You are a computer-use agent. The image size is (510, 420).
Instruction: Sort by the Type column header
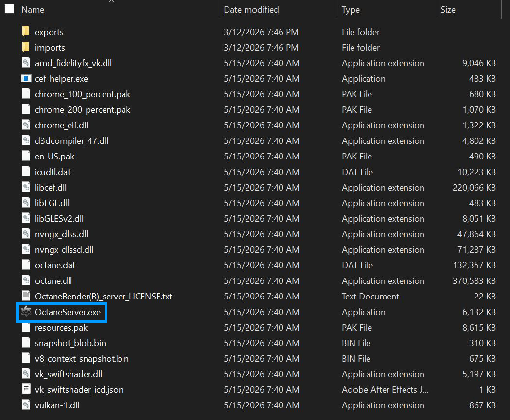(x=351, y=10)
